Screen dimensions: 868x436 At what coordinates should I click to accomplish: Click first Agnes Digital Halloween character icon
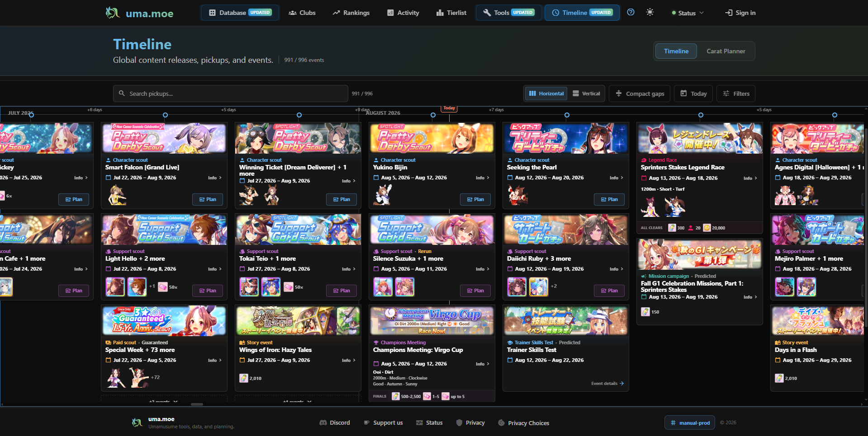(785, 195)
